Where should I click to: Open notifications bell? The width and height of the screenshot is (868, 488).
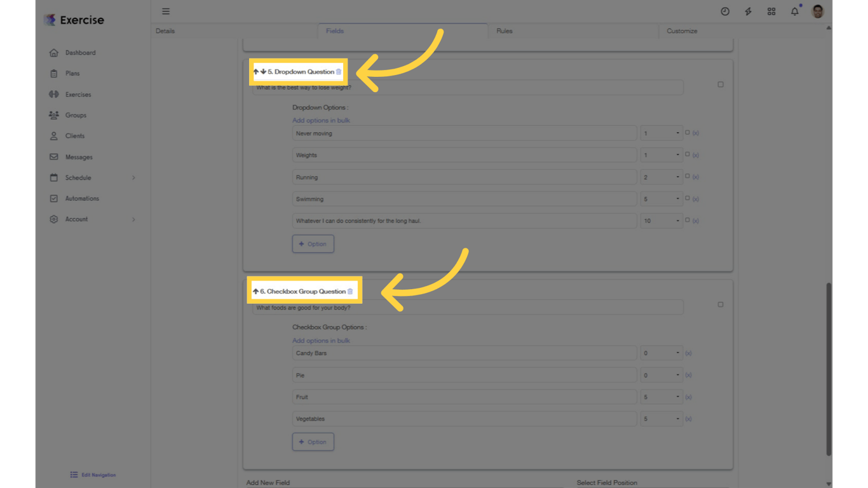pos(794,11)
